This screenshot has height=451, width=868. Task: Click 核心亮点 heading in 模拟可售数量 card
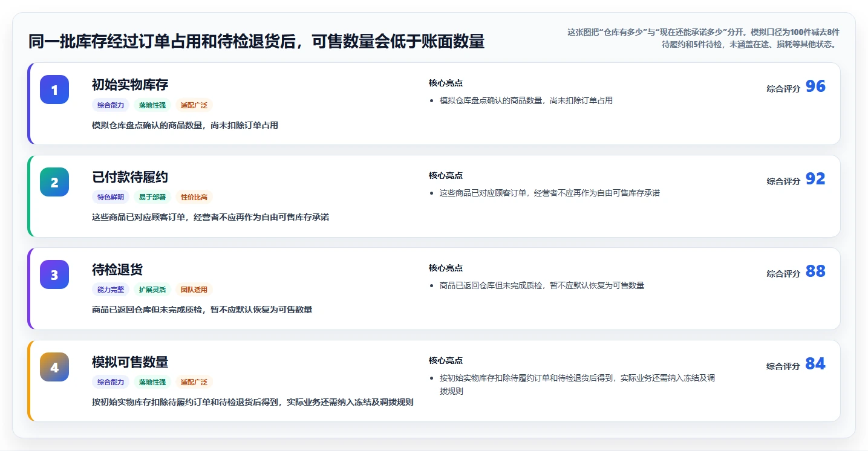point(446,360)
